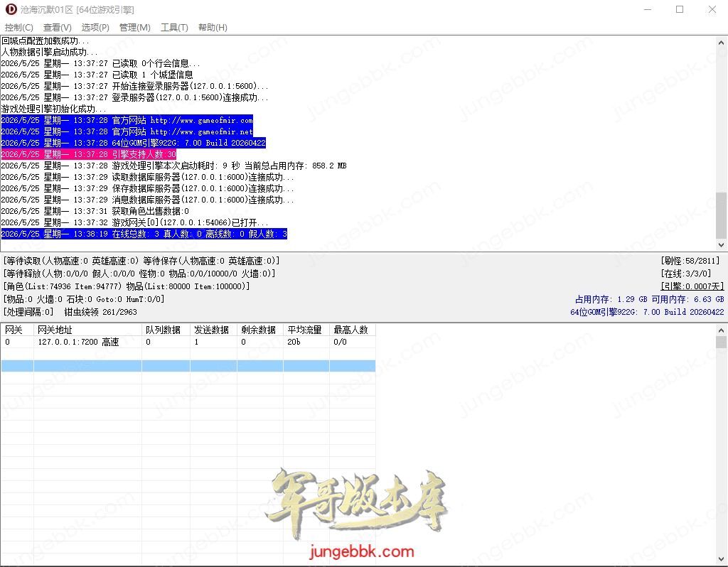Select gateway address 127.0.0.1:7200 高速 cell
Screen dimensions: 728x567
(87, 342)
